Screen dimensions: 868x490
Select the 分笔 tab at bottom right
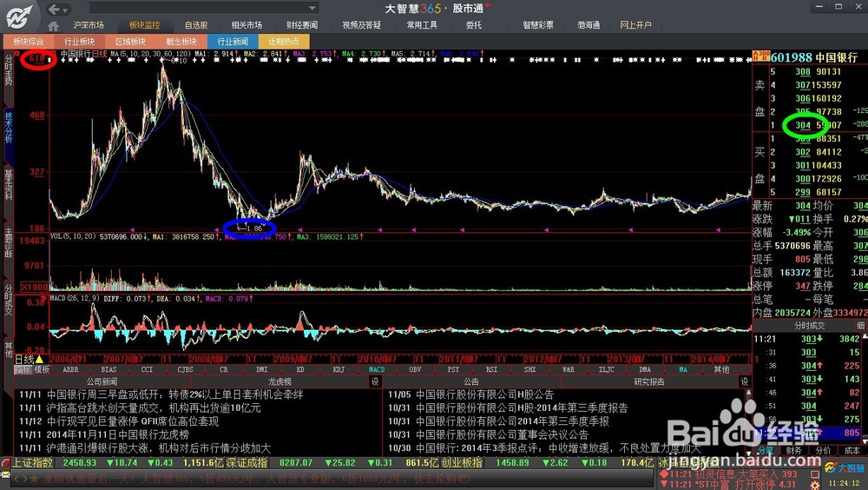(x=766, y=451)
